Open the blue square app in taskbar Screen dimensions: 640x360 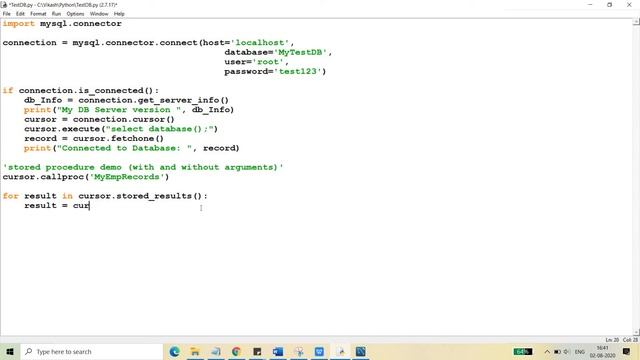319,351
